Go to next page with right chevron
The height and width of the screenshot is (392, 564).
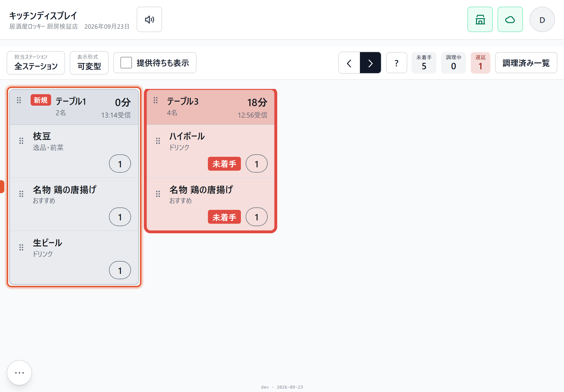(370, 63)
